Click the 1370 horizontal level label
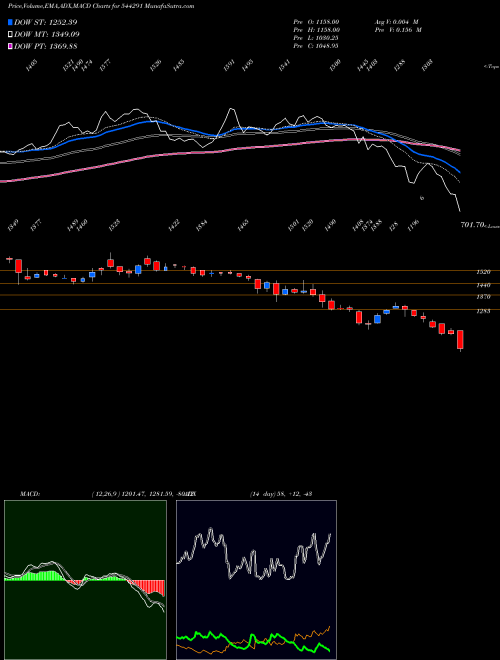 pos(483,297)
